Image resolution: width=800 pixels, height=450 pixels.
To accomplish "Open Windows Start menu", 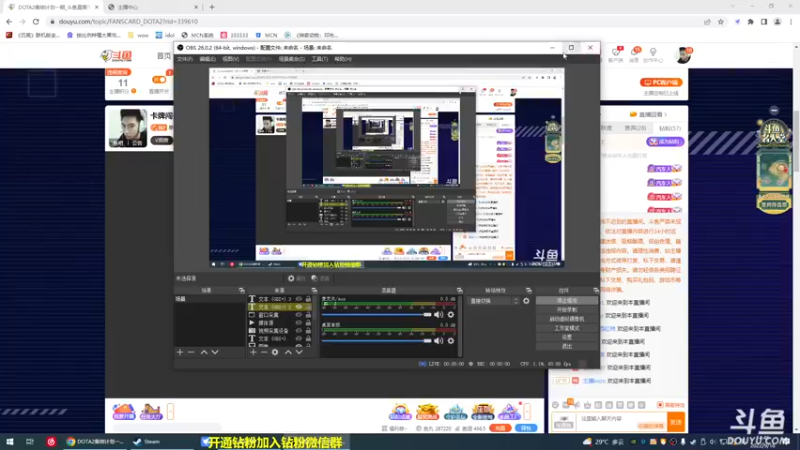I will [9, 442].
